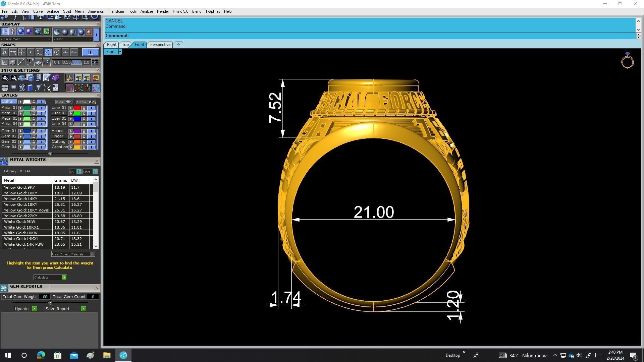Click the Calculate button

[50, 278]
